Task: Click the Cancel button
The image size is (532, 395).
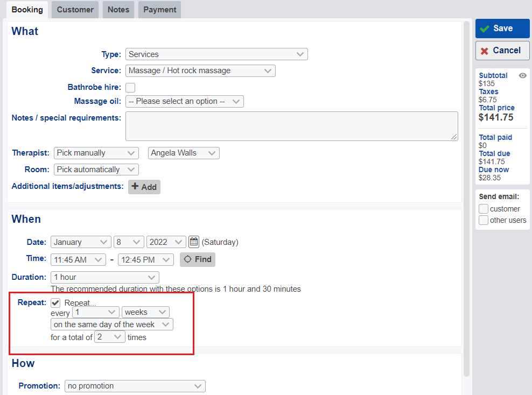Action: point(502,51)
